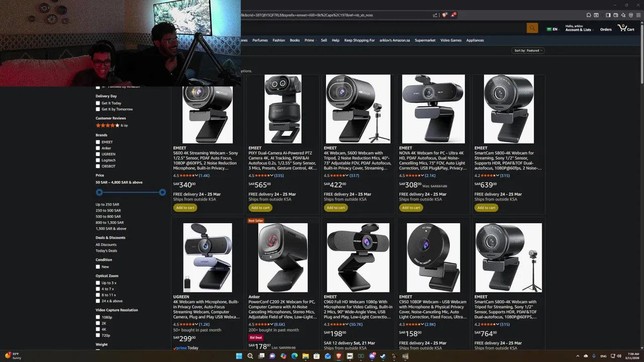644x362 pixels.
Task: Check the UGREEN brand checkbox
Action: click(98, 154)
